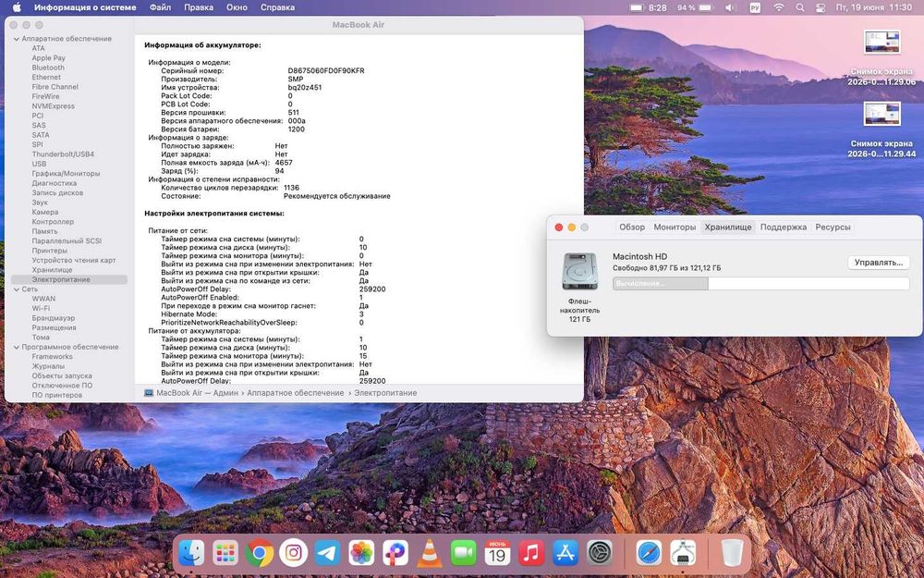Open Music app from the Dock
The image size is (924, 578).
coord(531,553)
